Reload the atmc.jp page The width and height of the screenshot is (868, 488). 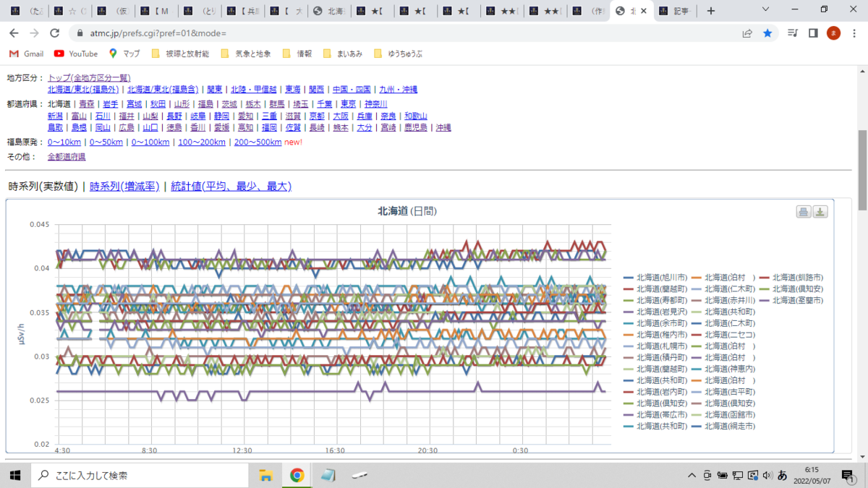[54, 33]
